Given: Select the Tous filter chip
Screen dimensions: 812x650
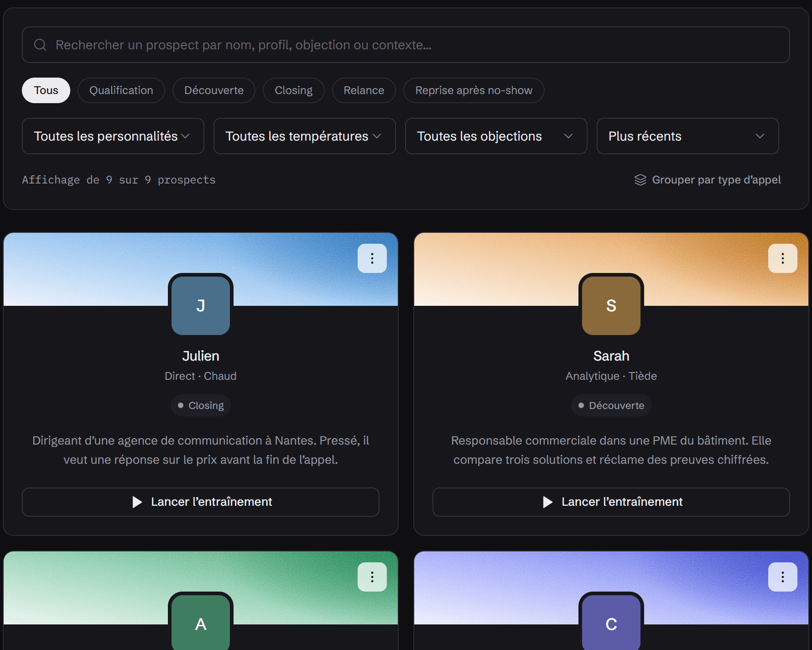Looking at the screenshot, I should coord(46,90).
